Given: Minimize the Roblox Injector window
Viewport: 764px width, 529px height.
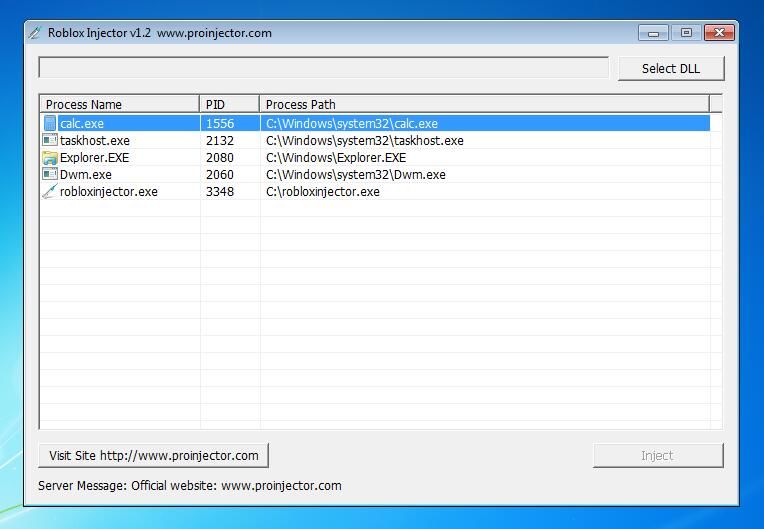Looking at the screenshot, I should click(653, 33).
